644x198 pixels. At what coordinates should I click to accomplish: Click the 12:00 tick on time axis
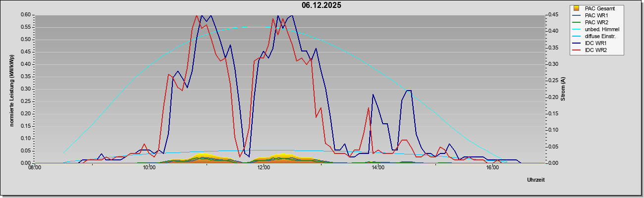[x=263, y=168]
